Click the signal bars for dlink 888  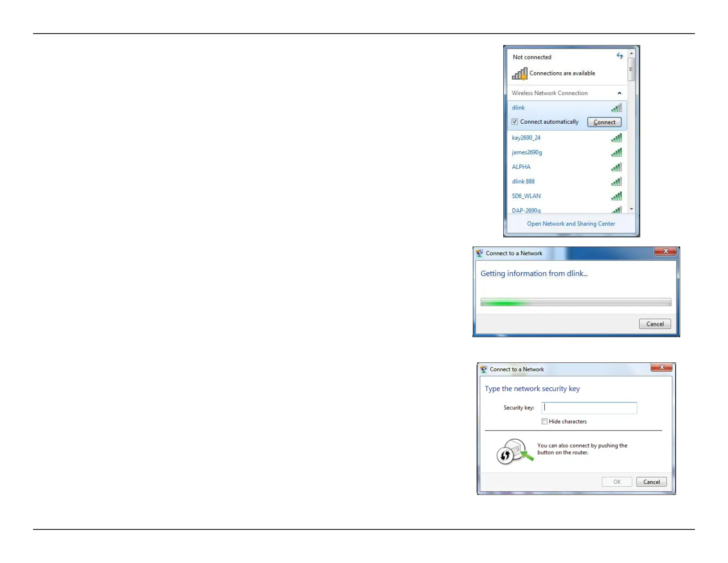tap(616, 182)
